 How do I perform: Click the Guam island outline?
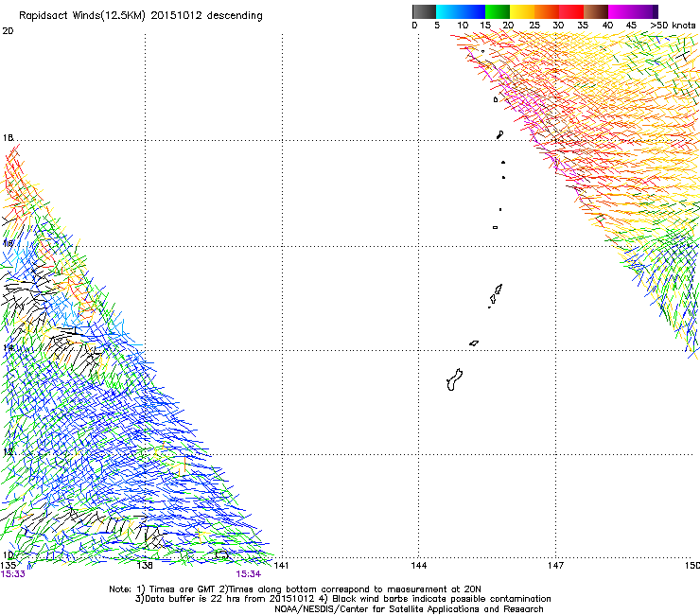454,380
